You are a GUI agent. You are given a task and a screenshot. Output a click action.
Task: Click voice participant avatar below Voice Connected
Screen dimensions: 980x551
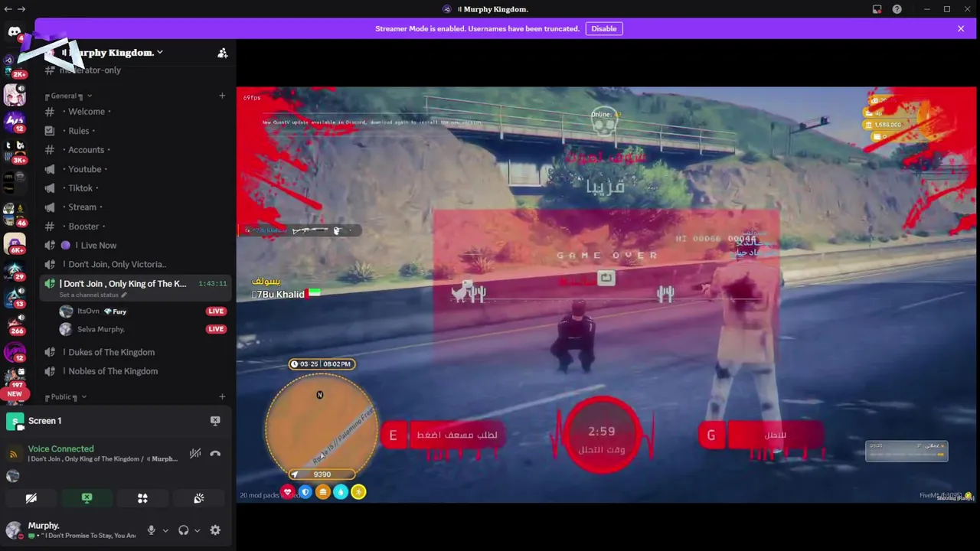[x=13, y=476]
